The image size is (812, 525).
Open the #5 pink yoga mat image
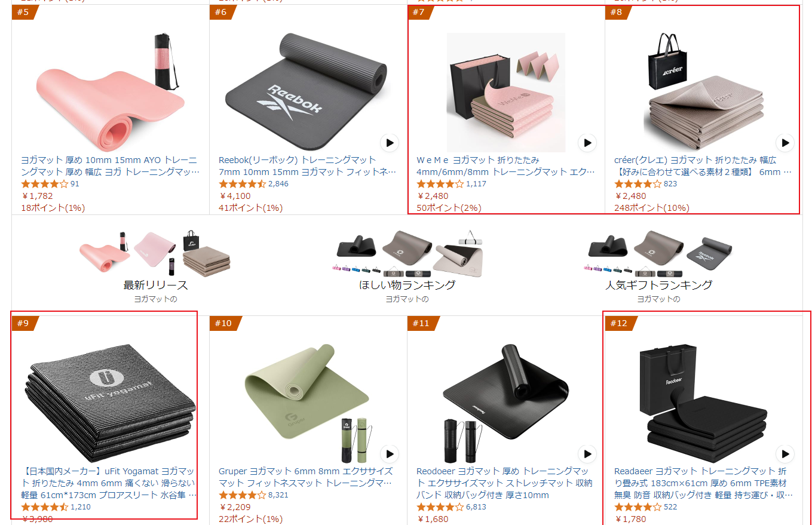point(111,93)
